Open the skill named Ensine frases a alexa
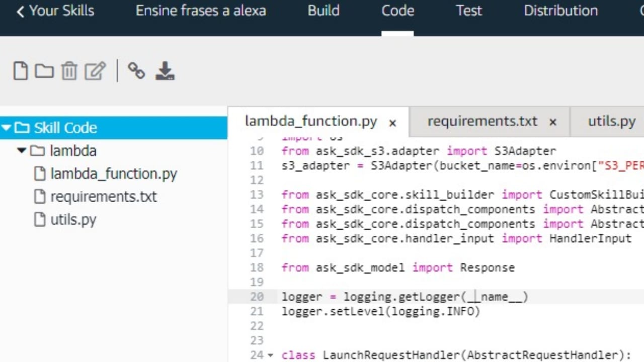The width and height of the screenshot is (644, 362). (201, 11)
